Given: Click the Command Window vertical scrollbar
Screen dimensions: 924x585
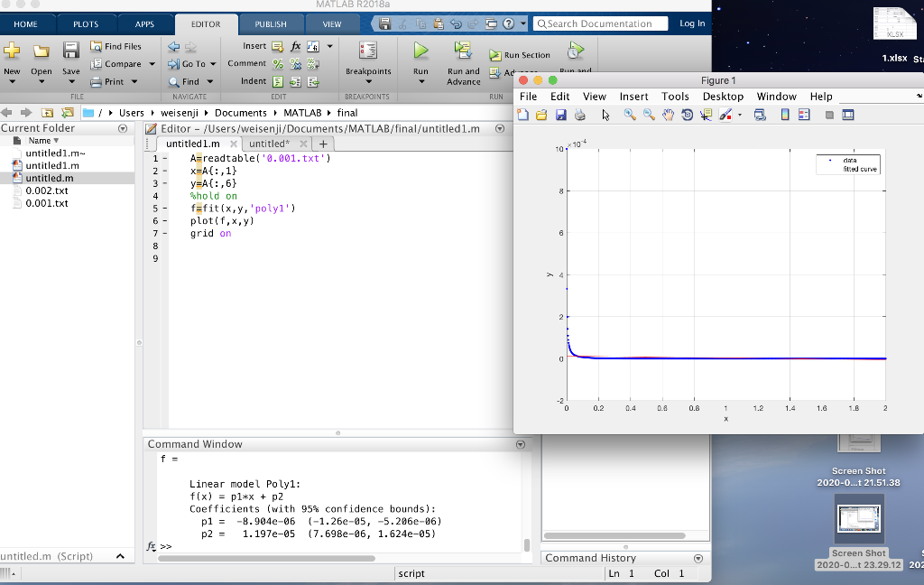Looking at the screenshot, I should click(x=527, y=544).
